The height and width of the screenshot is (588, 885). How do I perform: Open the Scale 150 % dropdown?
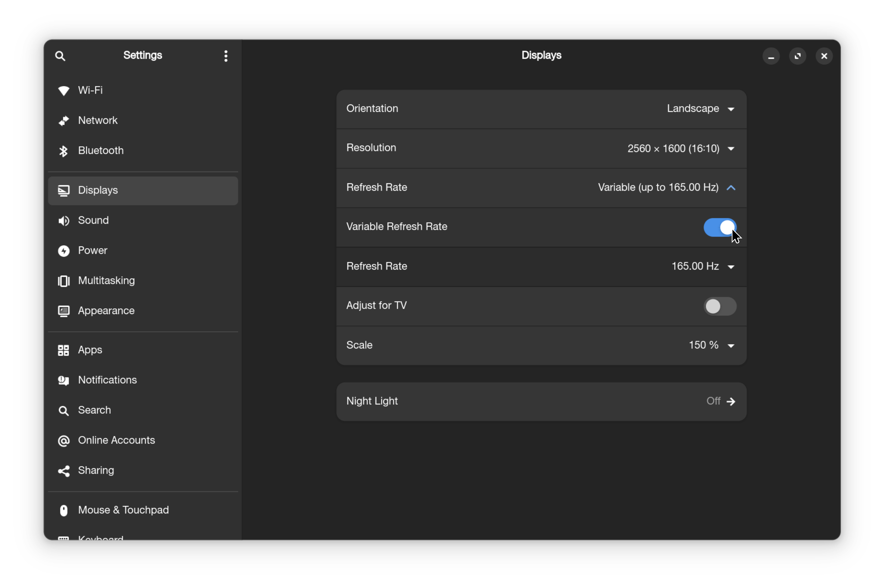(x=711, y=345)
